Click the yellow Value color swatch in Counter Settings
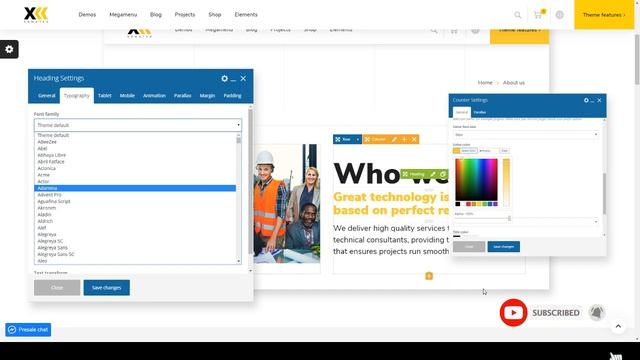The height and width of the screenshot is (360, 640). [x=456, y=151]
